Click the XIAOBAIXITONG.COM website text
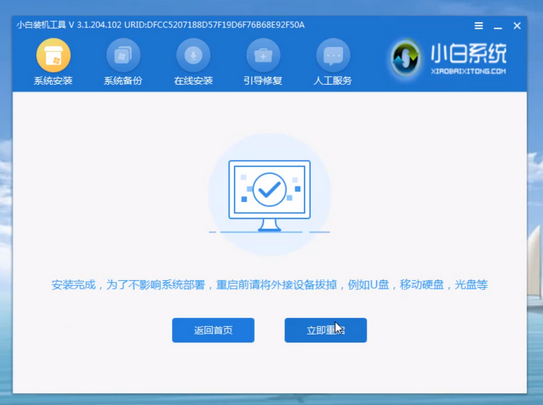The height and width of the screenshot is (405, 543). (468, 71)
